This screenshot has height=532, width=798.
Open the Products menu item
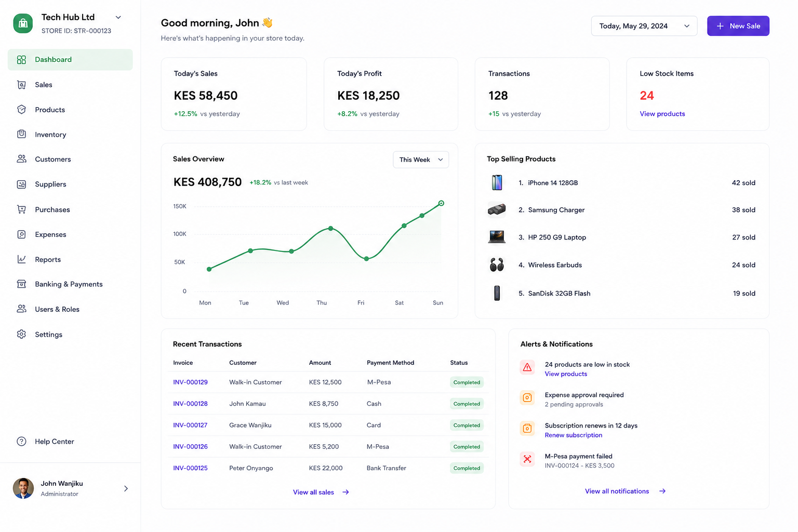tap(70, 110)
